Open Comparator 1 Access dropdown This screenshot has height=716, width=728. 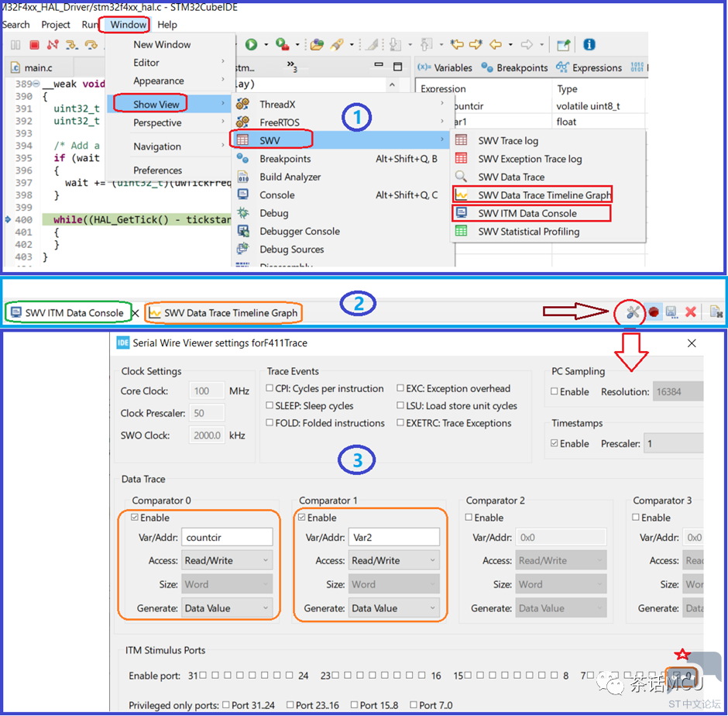(393, 560)
